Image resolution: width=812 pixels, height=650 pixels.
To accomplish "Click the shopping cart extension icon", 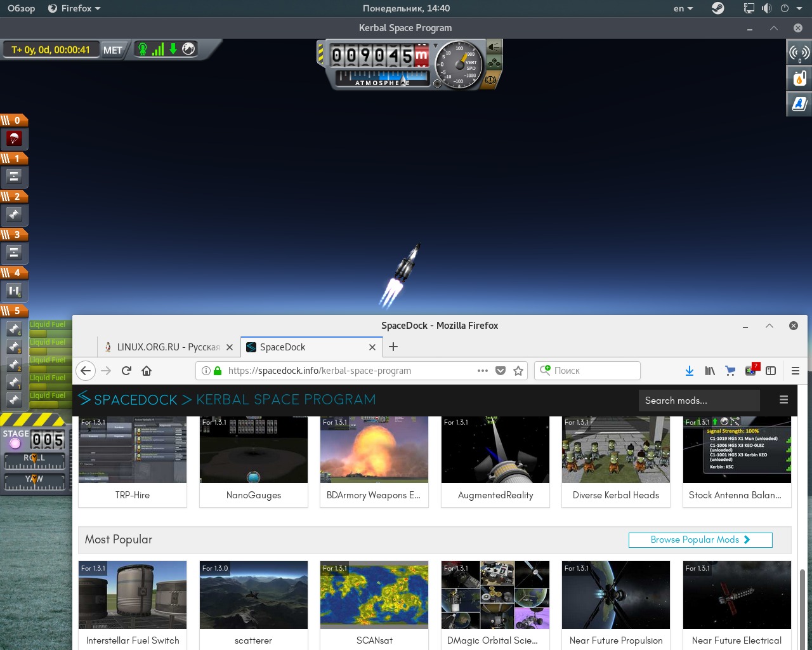I will pyautogui.click(x=730, y=371).
